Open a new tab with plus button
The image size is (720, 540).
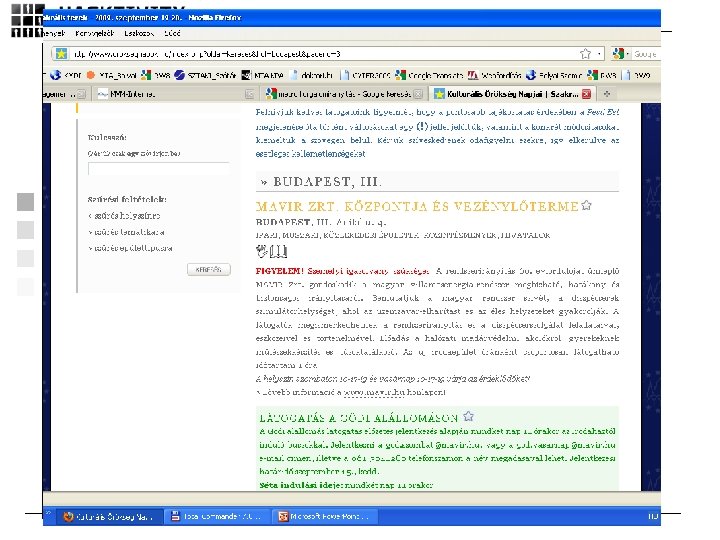[607, 94]
